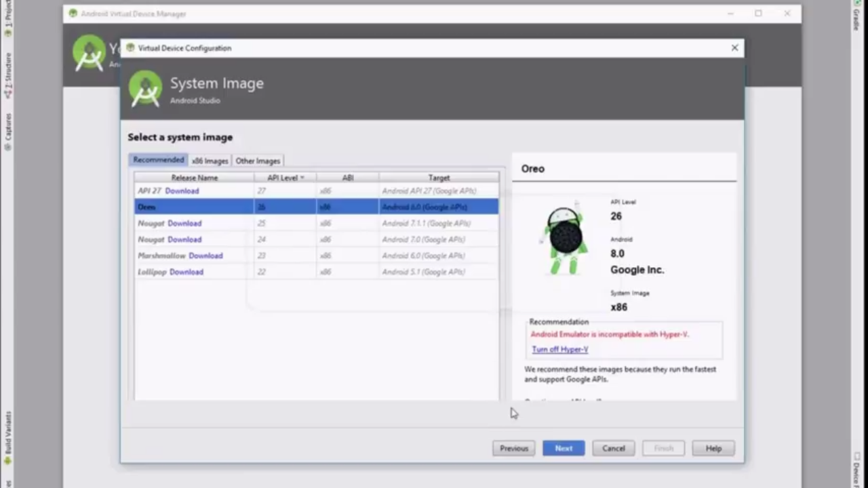Click the Android Studio logo in System Image header
The width and height of the screenshot is (868, 488).
pos(146,89)
